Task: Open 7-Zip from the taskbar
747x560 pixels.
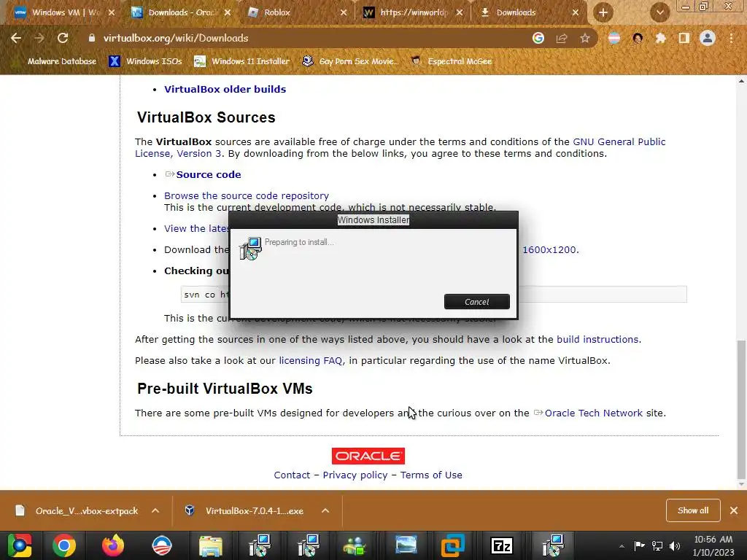Action: point(502,545)
